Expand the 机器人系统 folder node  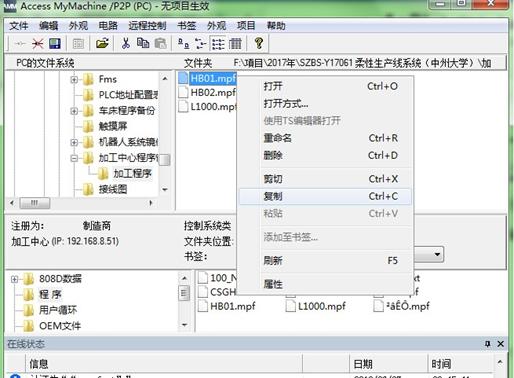pos(74,143)
